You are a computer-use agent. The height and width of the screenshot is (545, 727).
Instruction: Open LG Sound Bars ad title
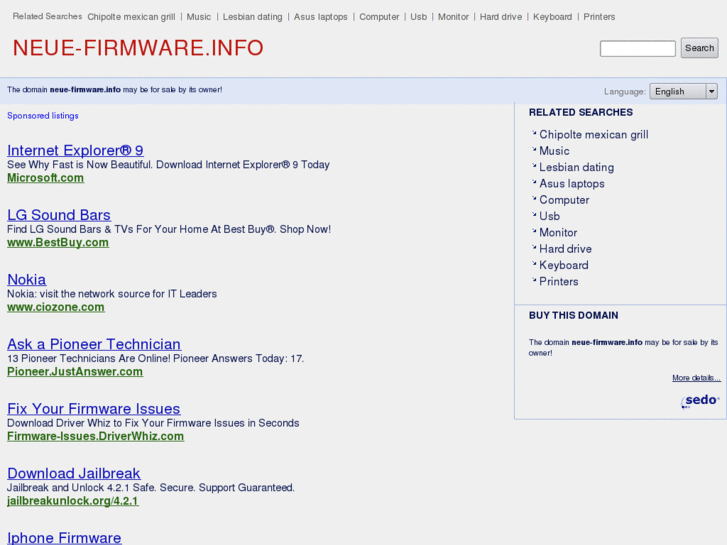coord(59,215)
